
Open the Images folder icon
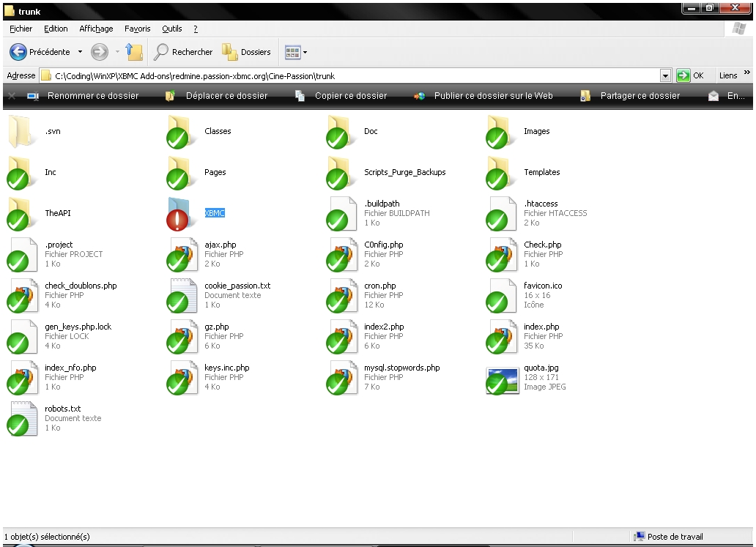point(501,131)
